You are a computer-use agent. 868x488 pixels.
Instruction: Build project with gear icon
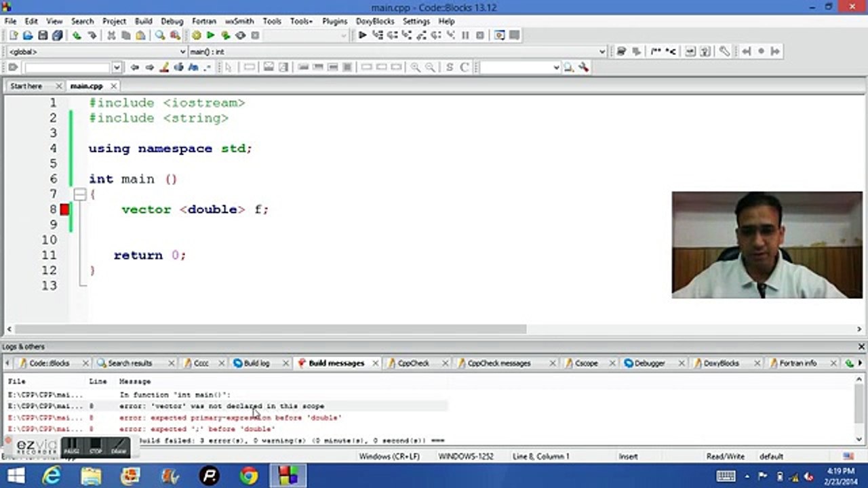[x=197, y=35]
